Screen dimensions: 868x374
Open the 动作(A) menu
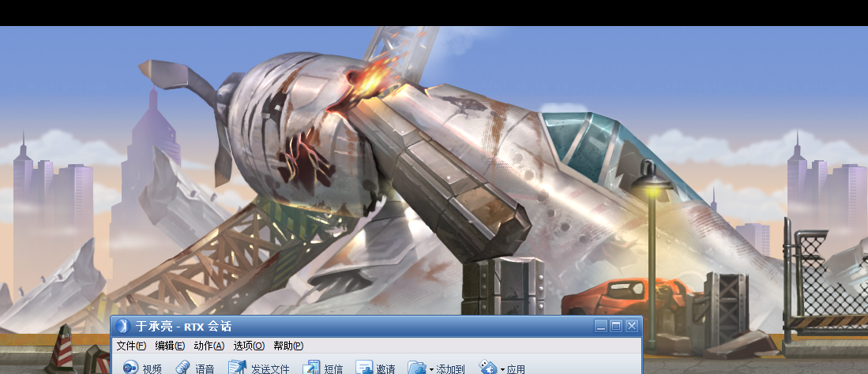(209, 346)
